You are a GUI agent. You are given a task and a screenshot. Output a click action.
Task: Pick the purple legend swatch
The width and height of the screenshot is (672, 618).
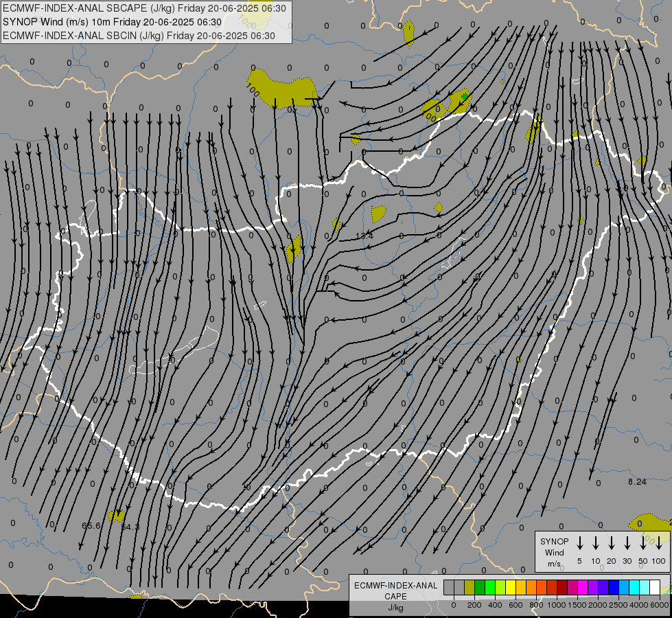click(594, 587)
